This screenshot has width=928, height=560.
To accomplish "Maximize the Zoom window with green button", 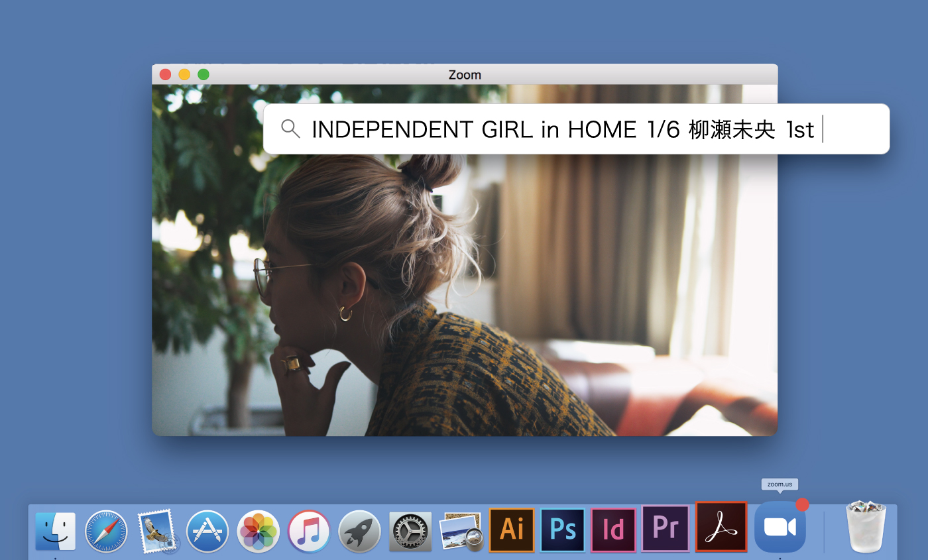I will (x=203, y=74).
